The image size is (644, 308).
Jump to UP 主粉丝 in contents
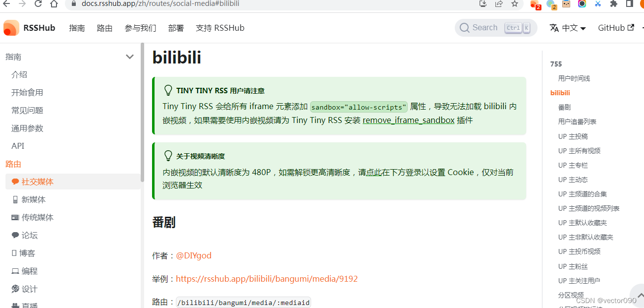coord(573,266)
